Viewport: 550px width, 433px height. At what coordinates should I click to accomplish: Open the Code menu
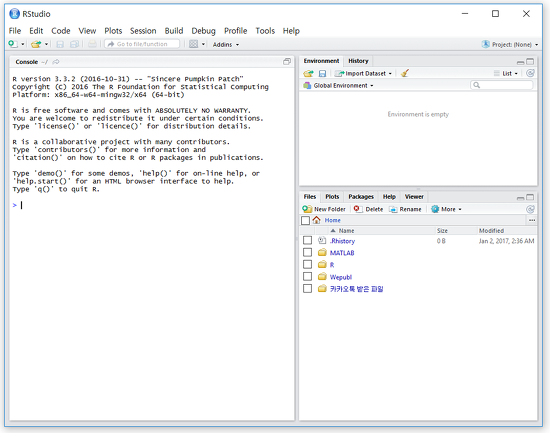[x=61, y=31]
